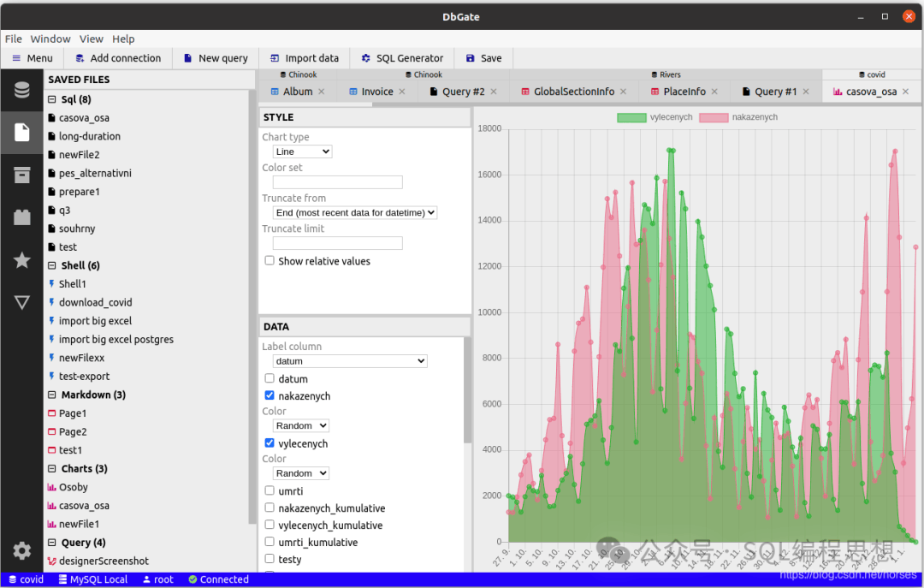Click Add connection button
The image size is (924, 588).
point(118,58)
